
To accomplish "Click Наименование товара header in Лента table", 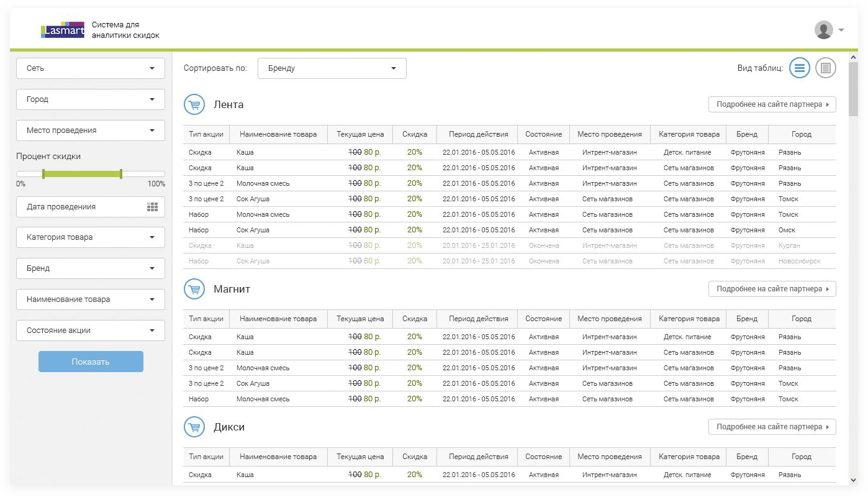I will point(278,134).
